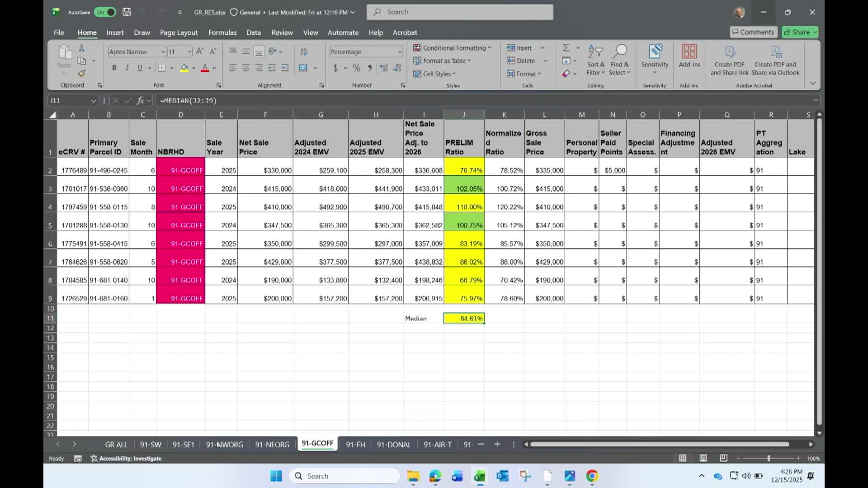
Task: Click the Format Painter brush icon
Action: tap(81, 73)
